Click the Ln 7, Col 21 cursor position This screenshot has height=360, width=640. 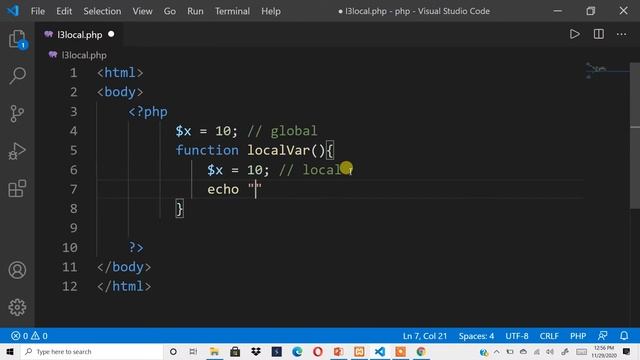click(425, 336)
